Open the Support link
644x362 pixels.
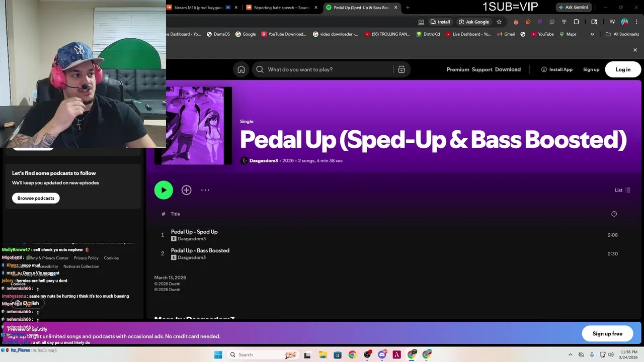tap(482, 69)
